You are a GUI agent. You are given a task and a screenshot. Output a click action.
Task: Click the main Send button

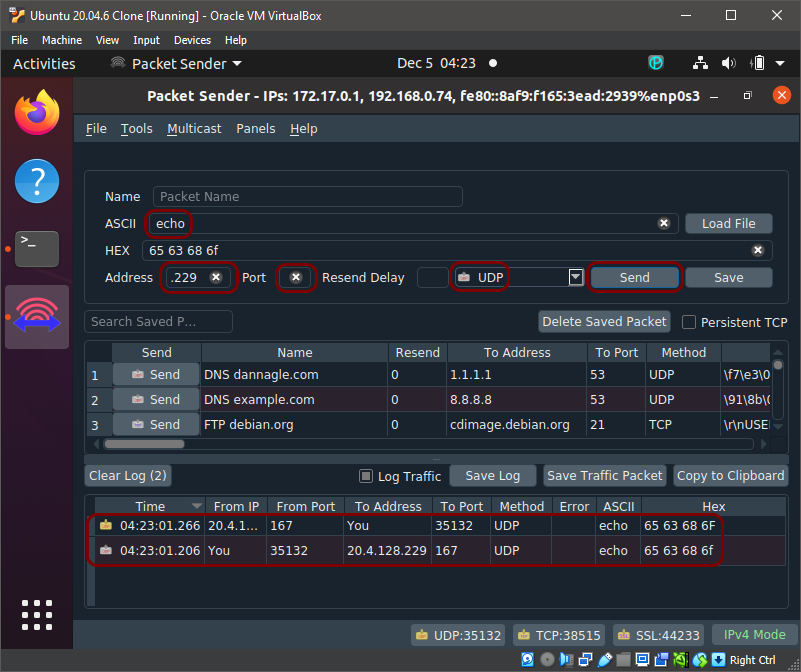(x=634, y=277)
